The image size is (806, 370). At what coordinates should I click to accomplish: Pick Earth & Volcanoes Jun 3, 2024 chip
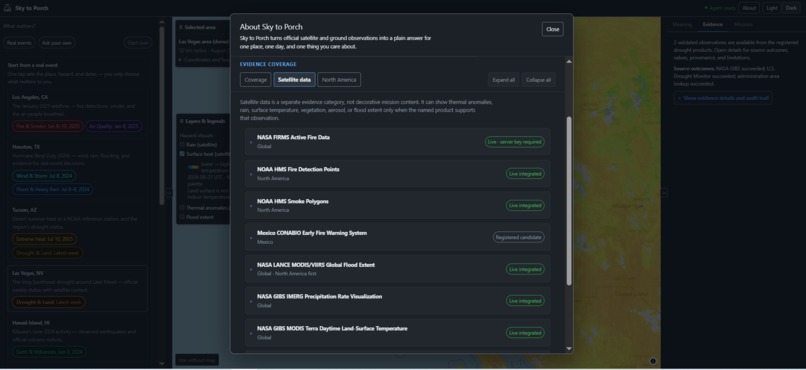click(49, 352)
